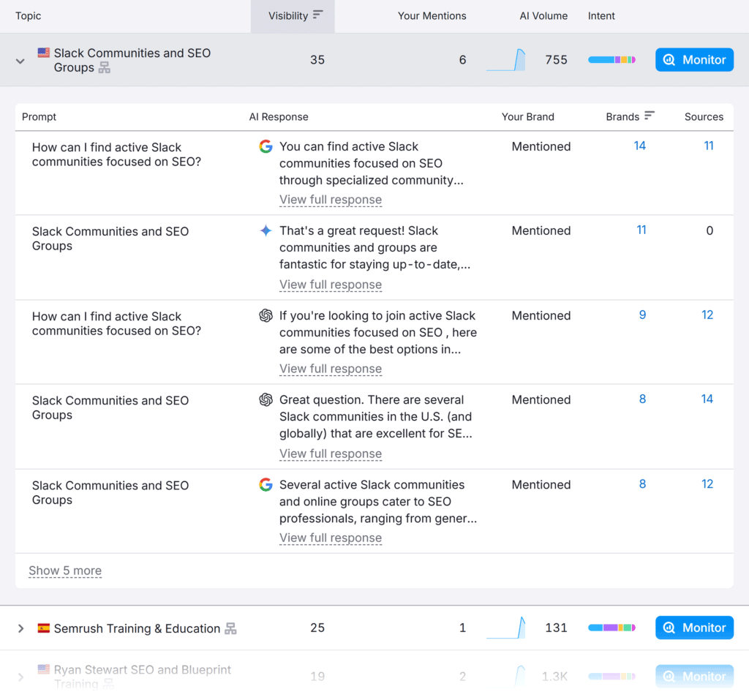This screenshot has height=700, width=749.
Task: Click the Gemini sparkle icon in second response
Action: 266,231
